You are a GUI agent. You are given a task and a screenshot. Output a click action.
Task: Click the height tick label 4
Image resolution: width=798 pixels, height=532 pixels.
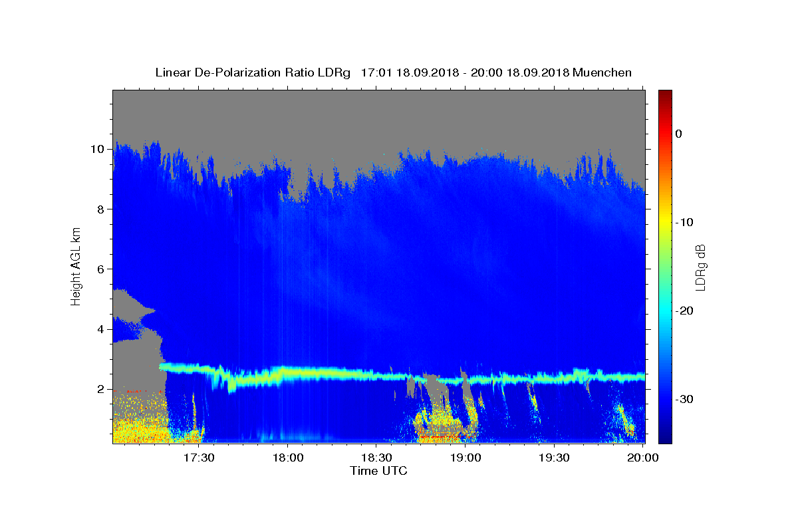[100, 329]
